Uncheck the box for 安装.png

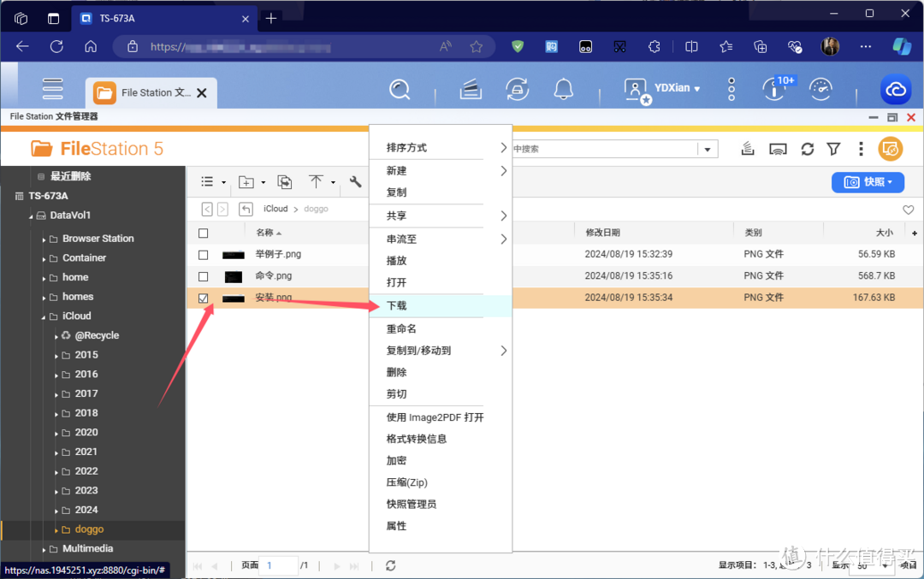pos(204,298)
